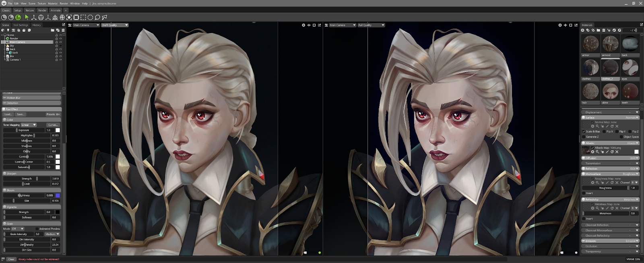The width and height of the screenshot is (644, 263).
Task: Enable the Flip Y checkbox
Action: [x=617, y=131]
